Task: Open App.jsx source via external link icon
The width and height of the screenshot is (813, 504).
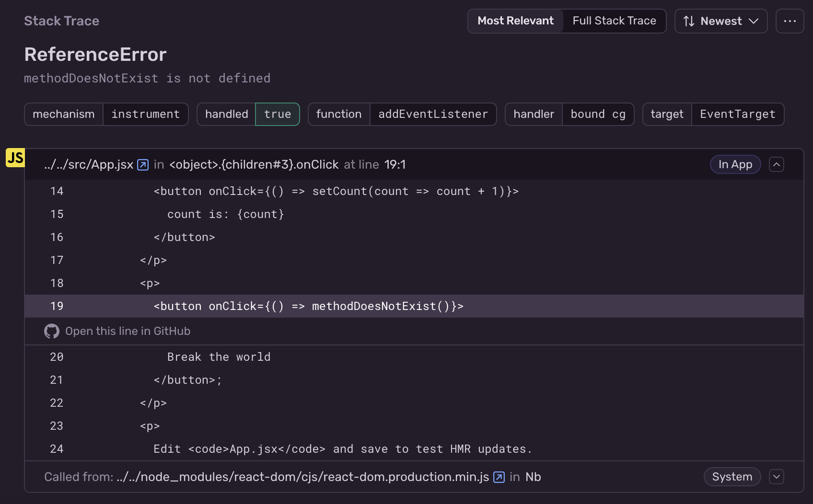Action: [142, 164]
